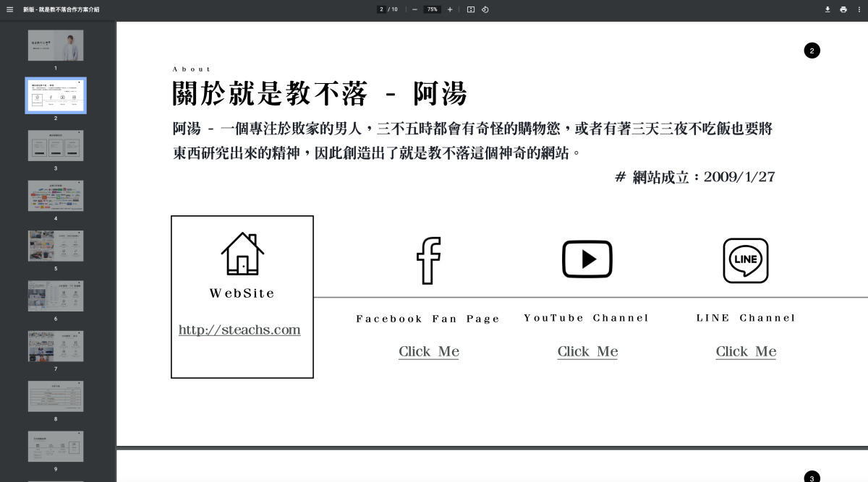The image size is (868, 482).
Task: Open page 9 thumbnail
Action: point(56,447)
